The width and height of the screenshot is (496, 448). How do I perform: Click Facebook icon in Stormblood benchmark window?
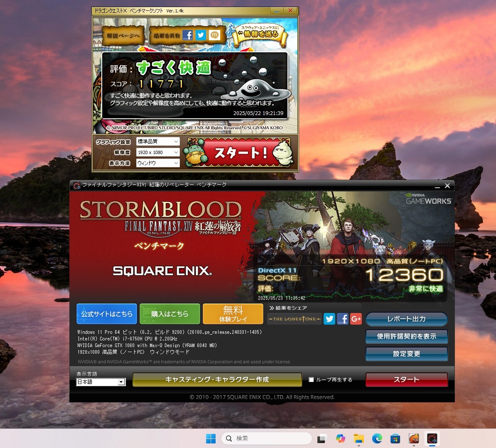pos(343,319)
